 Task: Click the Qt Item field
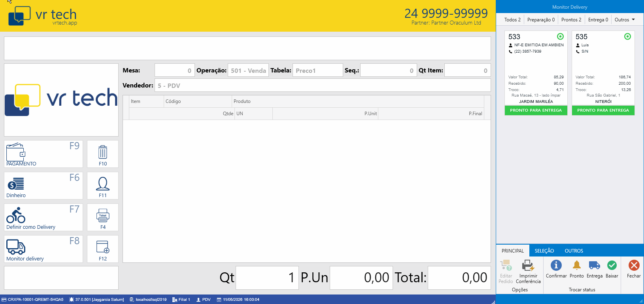[x=468, y=70]
